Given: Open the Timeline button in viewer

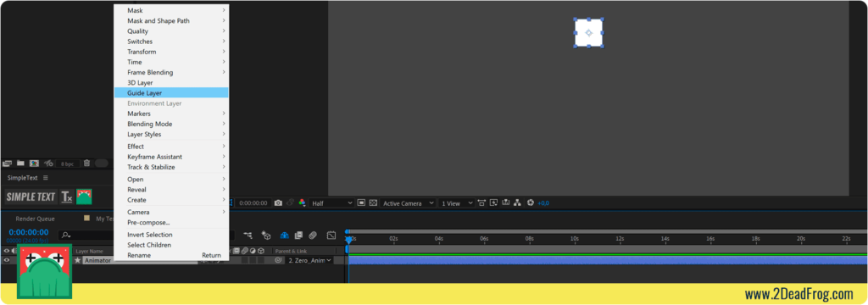Looking at the screenshot, I should (506, 203).
